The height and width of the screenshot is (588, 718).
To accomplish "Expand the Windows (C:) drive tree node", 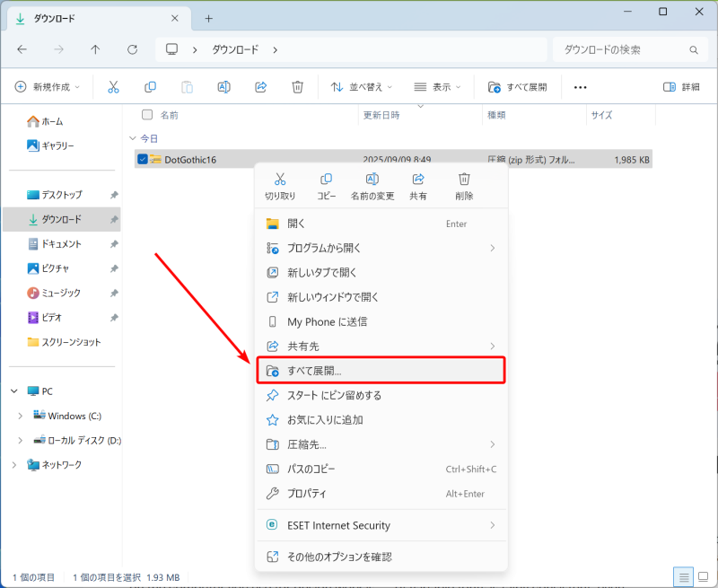I will click(x=21, y=416).
